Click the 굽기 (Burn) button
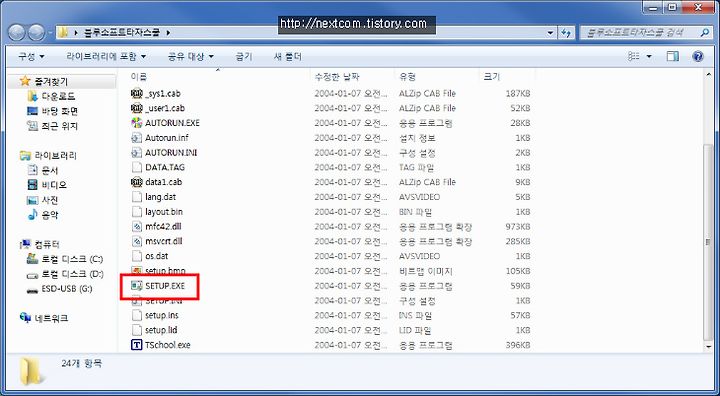 244,57
